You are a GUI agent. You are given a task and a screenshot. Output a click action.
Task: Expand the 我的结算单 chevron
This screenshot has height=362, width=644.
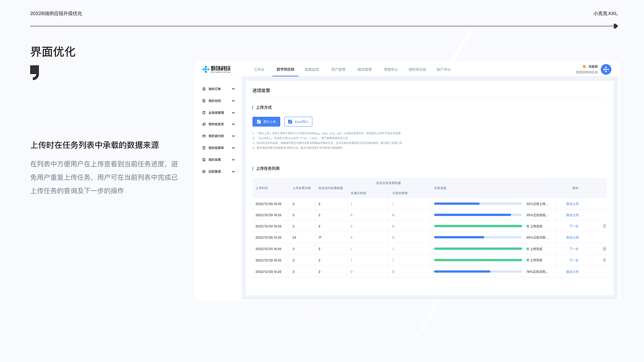click(233, 148)
